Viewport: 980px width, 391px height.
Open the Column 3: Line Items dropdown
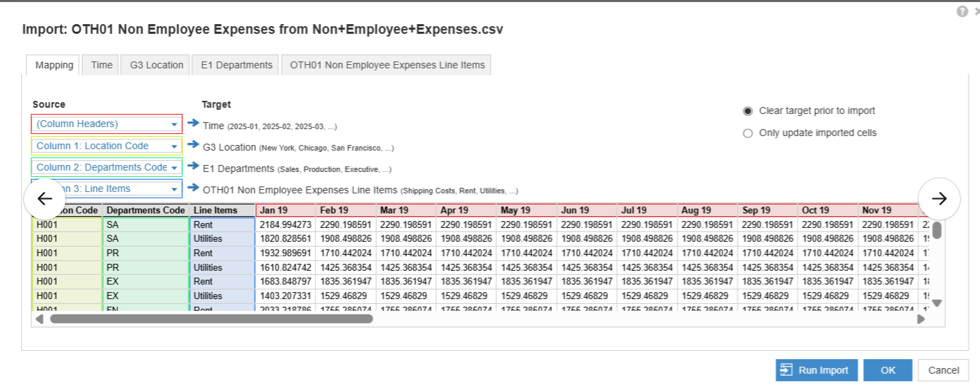point(107,189)
